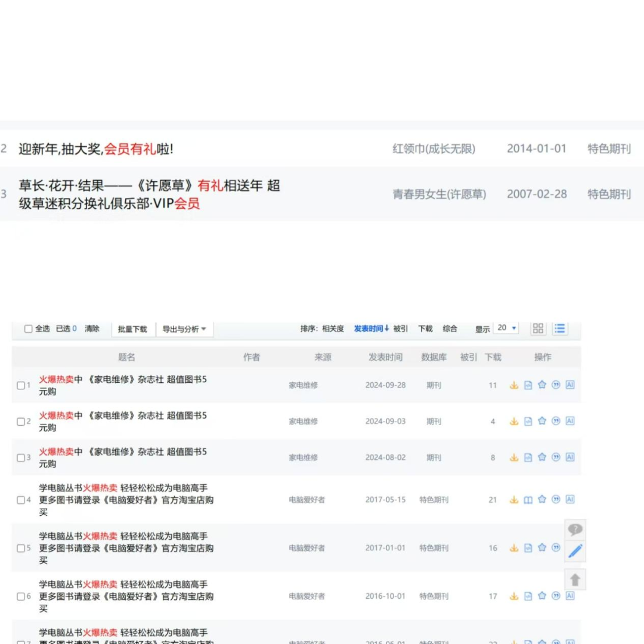The image size is (644, 644).
Task: Check result 1 dated 2024-09-28
Action: point(21,386)
